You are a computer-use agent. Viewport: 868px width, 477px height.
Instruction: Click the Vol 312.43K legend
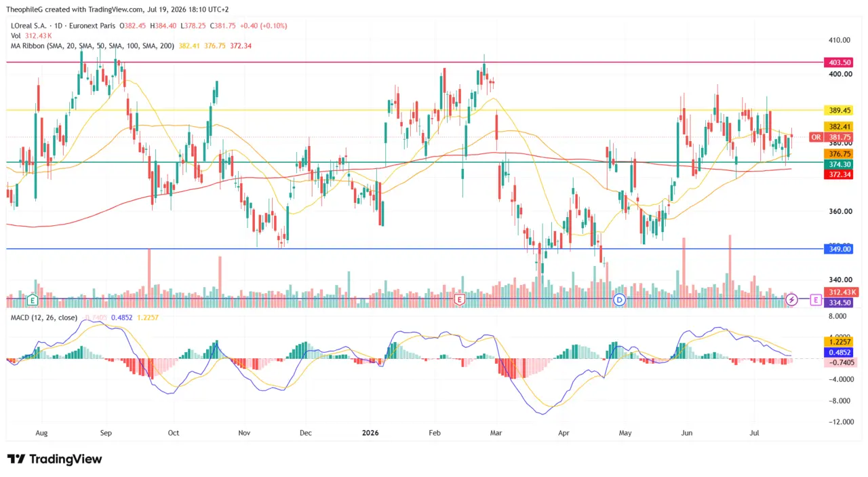point(30,35)
